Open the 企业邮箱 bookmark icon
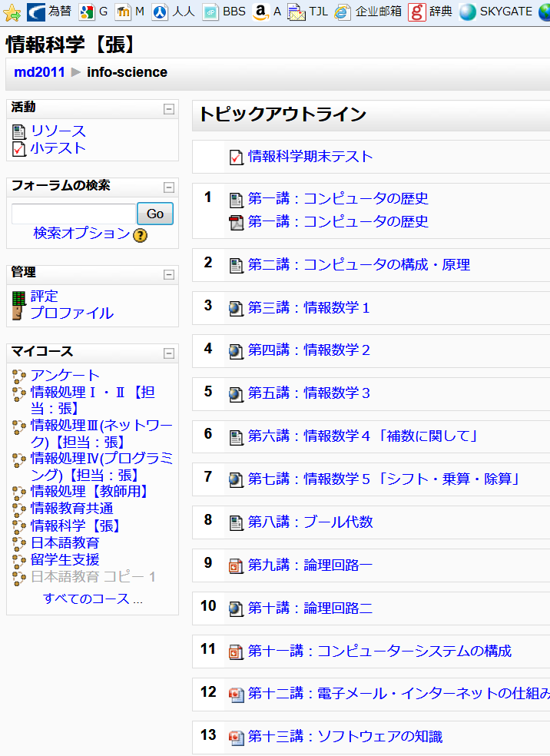550x756 pixels. click(343, 12)
